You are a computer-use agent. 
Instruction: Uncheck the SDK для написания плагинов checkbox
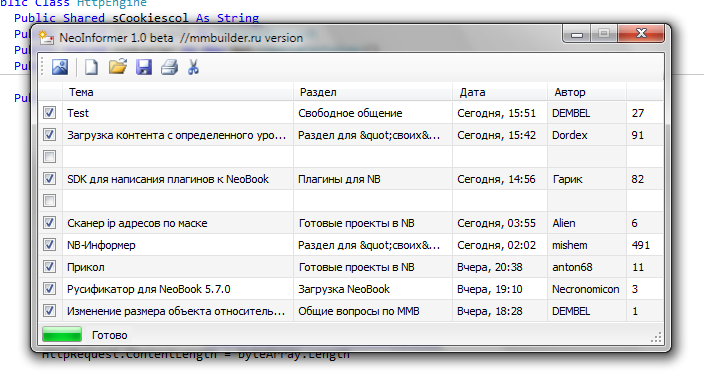pyautogui.click(x=49, y=179)
